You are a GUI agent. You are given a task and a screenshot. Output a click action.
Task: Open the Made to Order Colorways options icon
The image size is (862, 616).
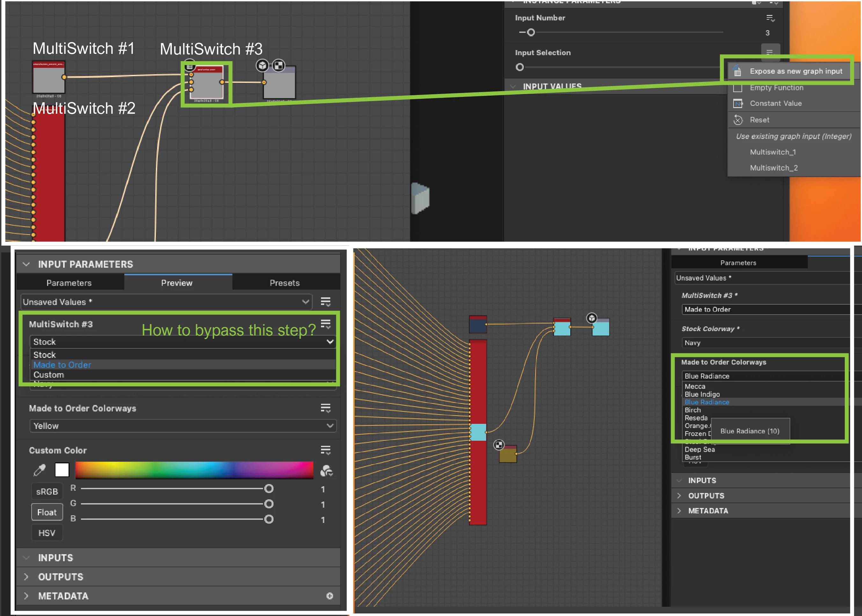pyautogui.click(x=325, y=408)
